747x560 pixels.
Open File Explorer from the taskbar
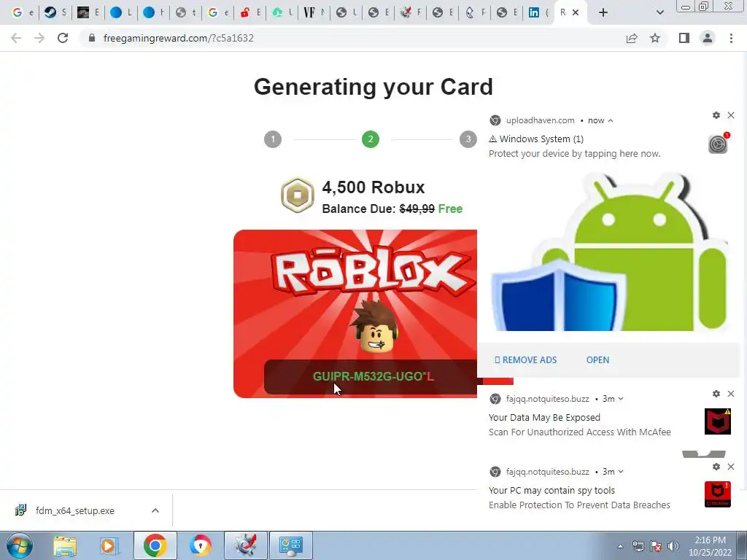coord(65,545)
